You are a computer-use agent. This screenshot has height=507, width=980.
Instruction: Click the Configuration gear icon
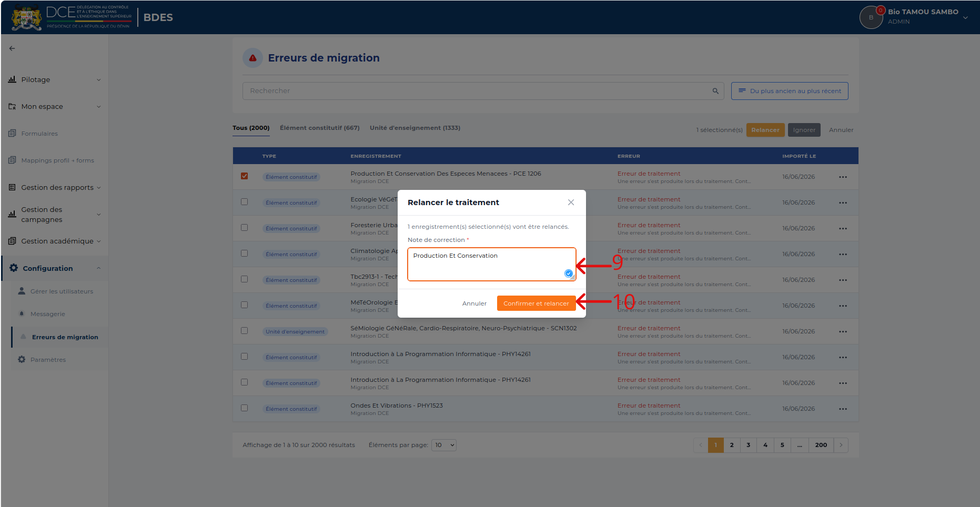point(14,268)
